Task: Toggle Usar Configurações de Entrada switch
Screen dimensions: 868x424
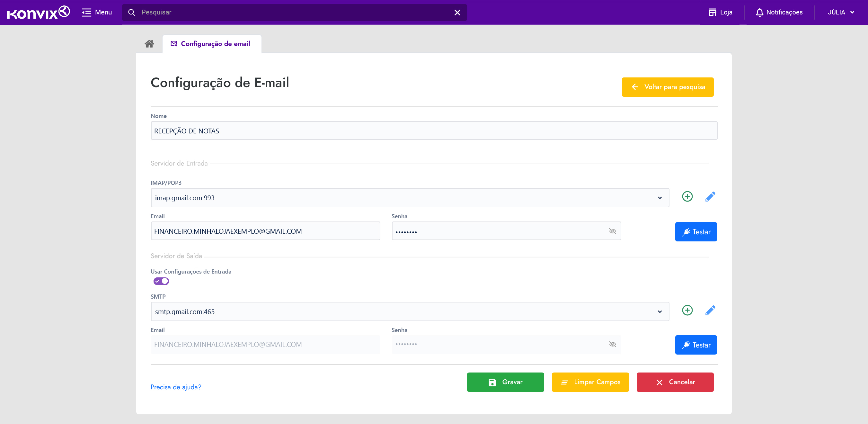Action: pyautogui.click(x=161, y=281)
